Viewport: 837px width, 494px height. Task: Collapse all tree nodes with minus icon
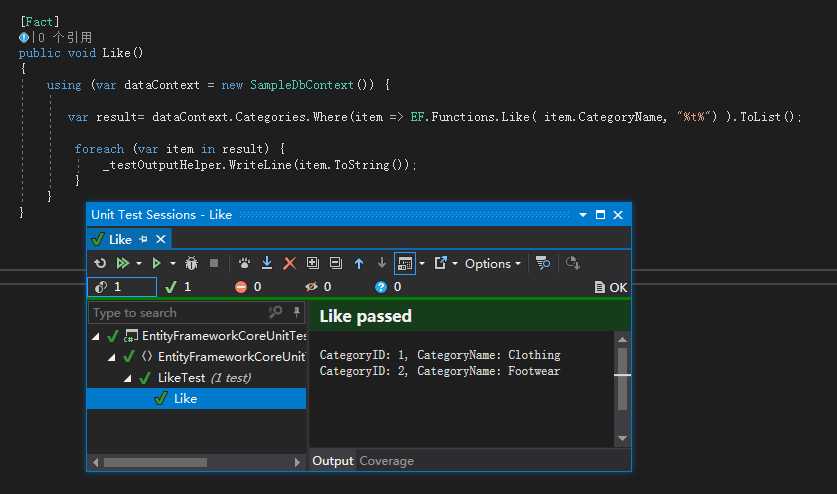335,263
